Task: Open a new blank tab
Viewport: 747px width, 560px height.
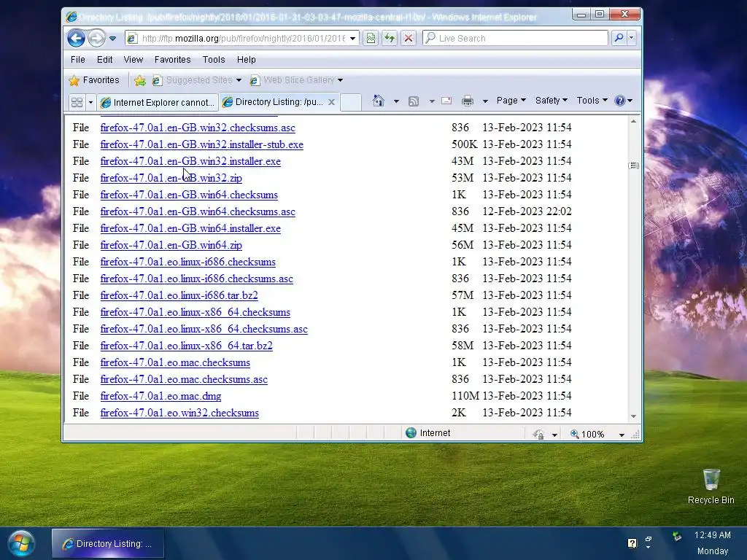Action: tap(351, 102)
